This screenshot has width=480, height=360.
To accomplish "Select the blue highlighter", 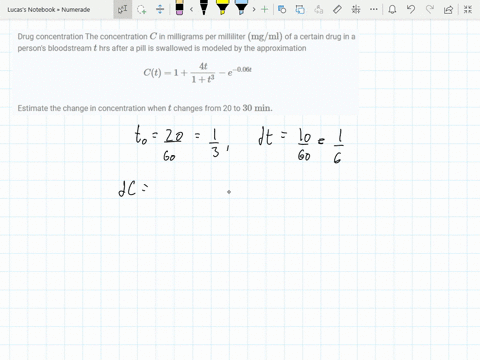I will [241, 8].
